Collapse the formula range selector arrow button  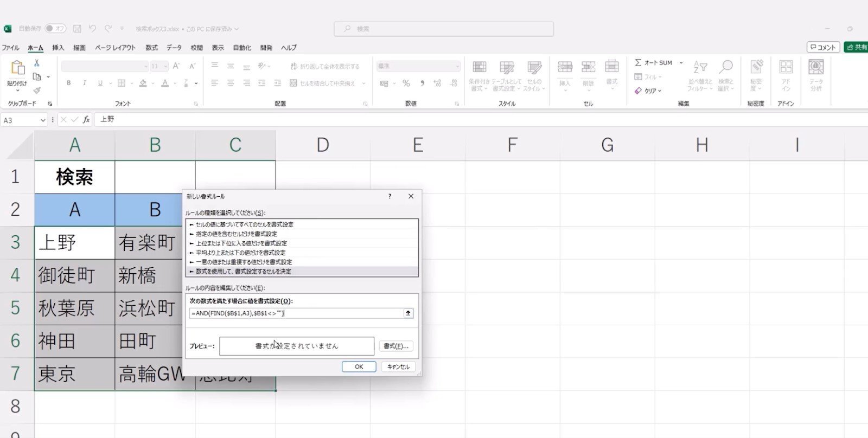point(408,313)
